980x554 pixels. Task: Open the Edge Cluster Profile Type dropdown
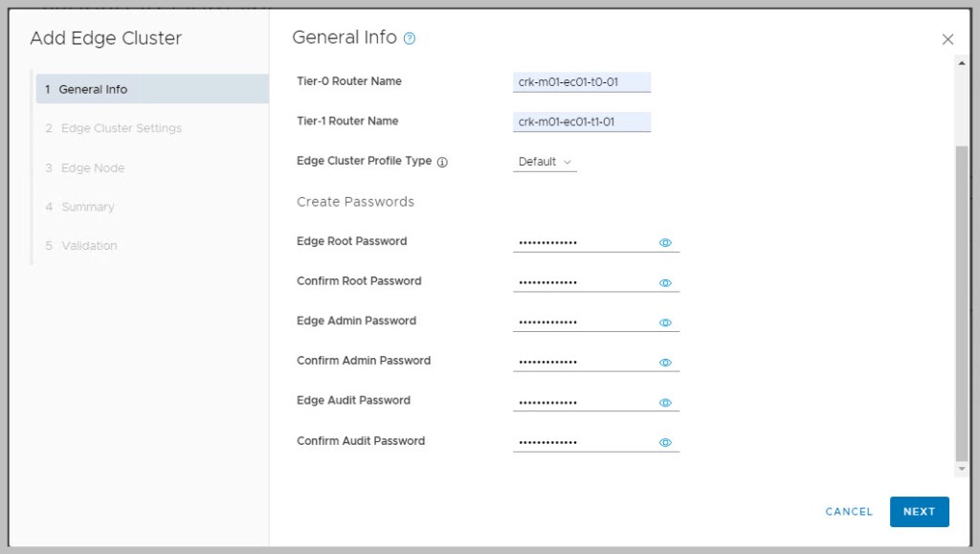point(545,162)
